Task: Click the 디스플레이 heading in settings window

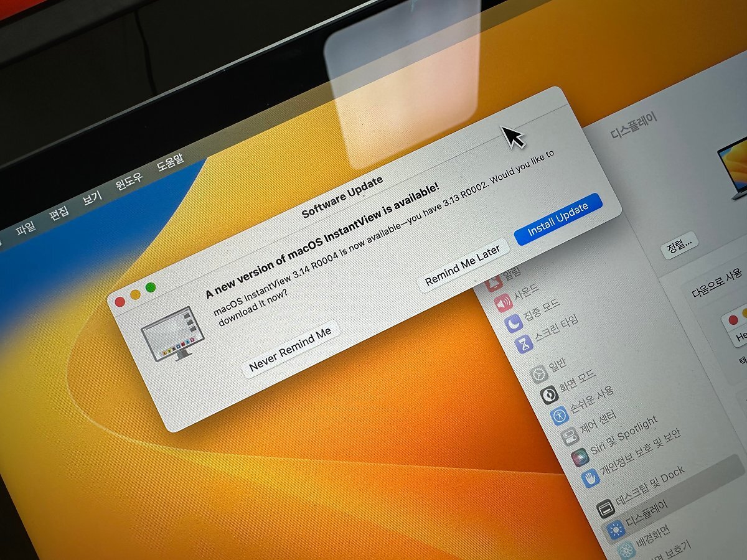Action: click(x=634, y=124)
